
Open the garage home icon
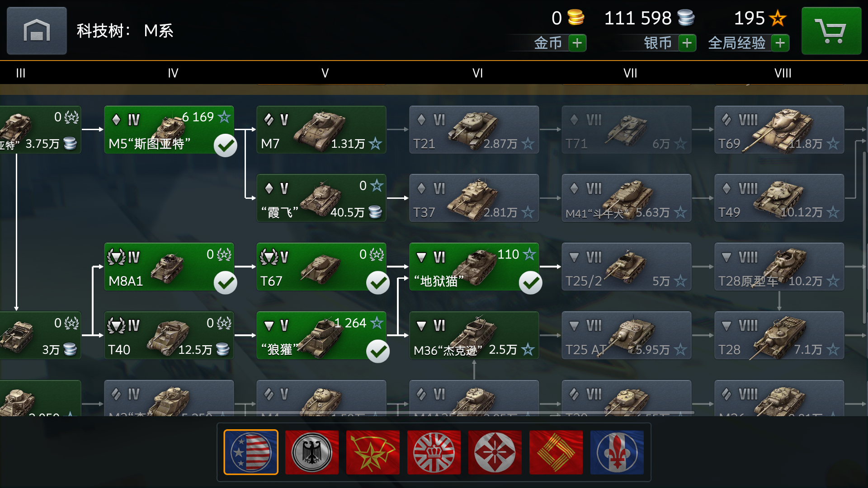coord(37,31)
